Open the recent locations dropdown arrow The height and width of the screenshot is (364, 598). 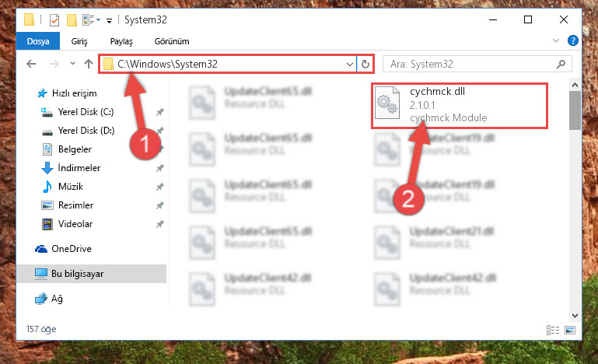click(72, 64)
